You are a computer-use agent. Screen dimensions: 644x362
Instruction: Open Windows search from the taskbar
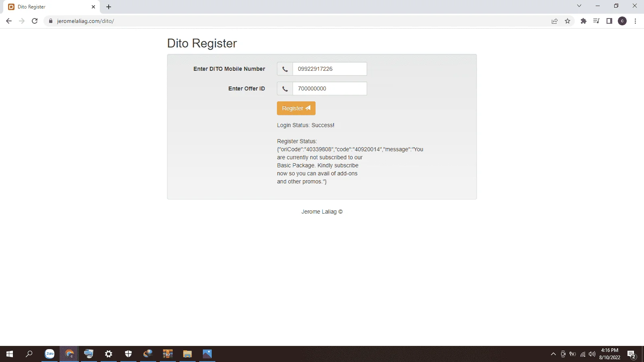pos(29,354)
